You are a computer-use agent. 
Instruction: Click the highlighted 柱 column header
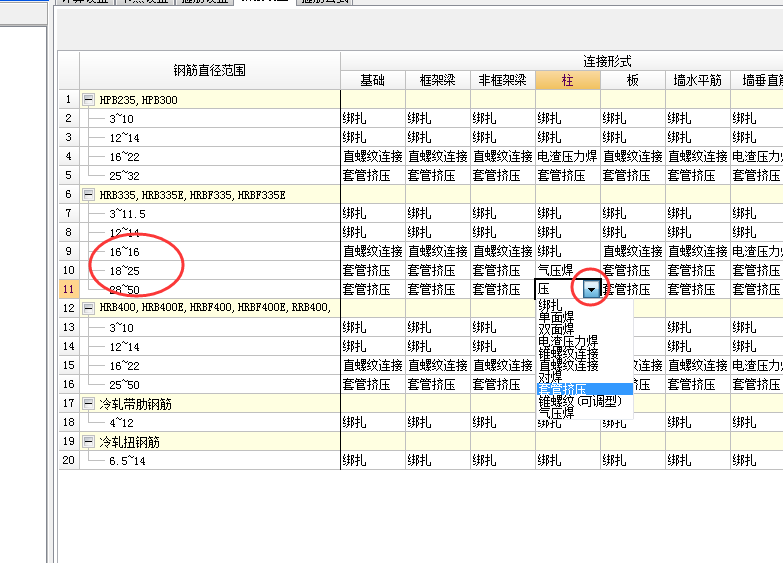tap(567, 80)
